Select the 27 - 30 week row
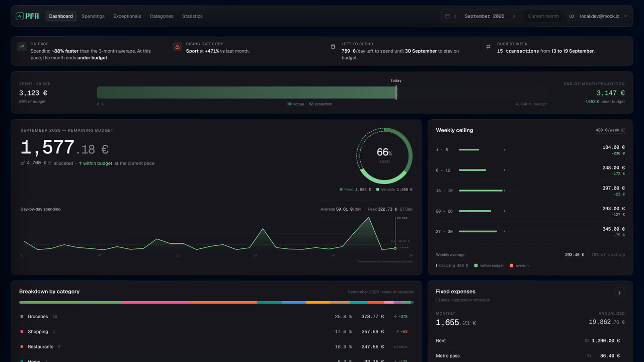The width and height of the screenshot is (644, 362). tap(530, 231)
